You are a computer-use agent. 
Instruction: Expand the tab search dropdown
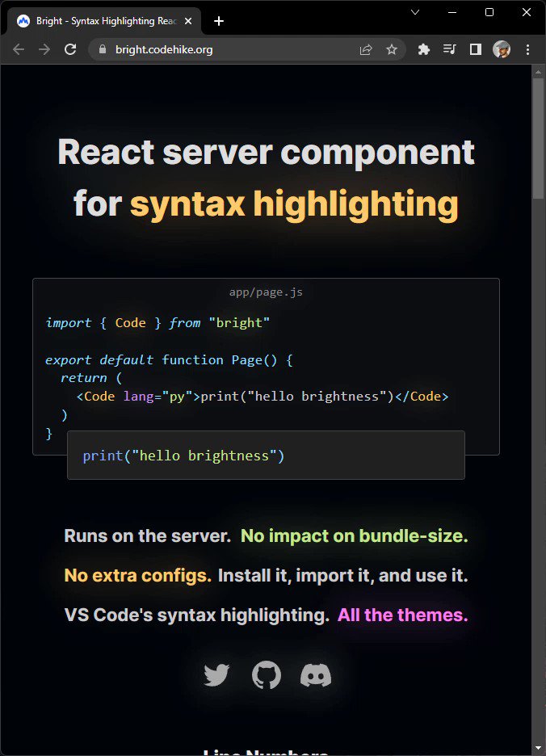(x=415, y=12)
